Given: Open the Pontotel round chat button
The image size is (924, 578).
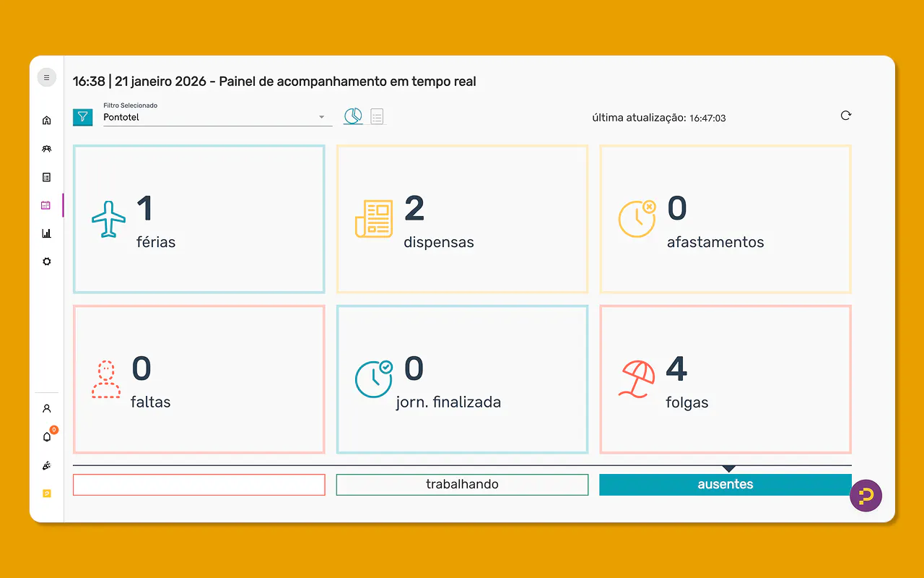Looking at the screenshot, I should 866,496.
